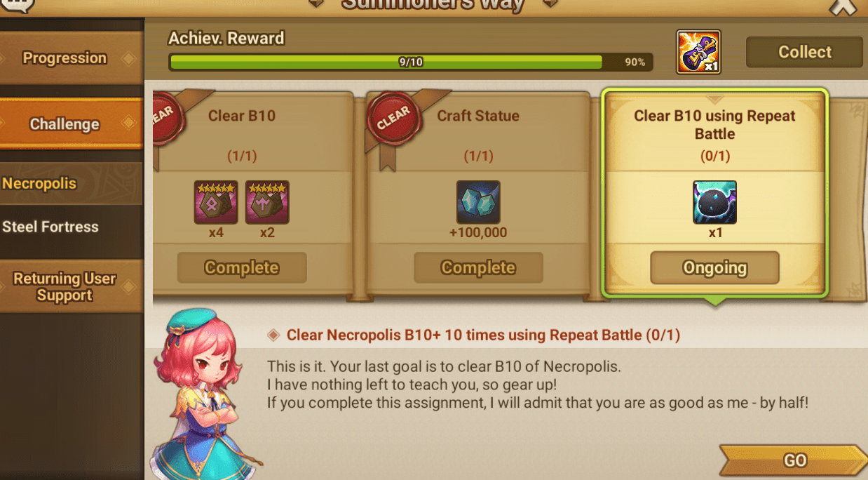Click the right arrow beside Summoner's Way title
This screenshot has width=868, height=480.
coord(550,4)
